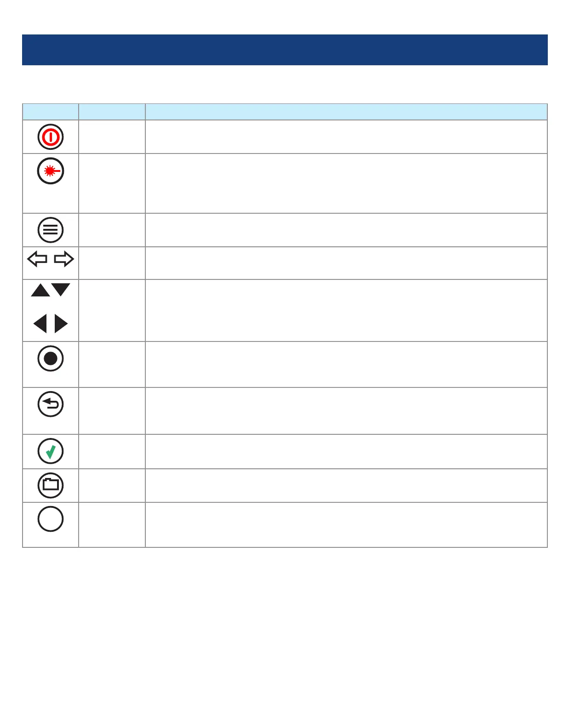Click the empty blank circle icon
The height and width of the screenshot is (728, 563).
[x=51, y=519]
